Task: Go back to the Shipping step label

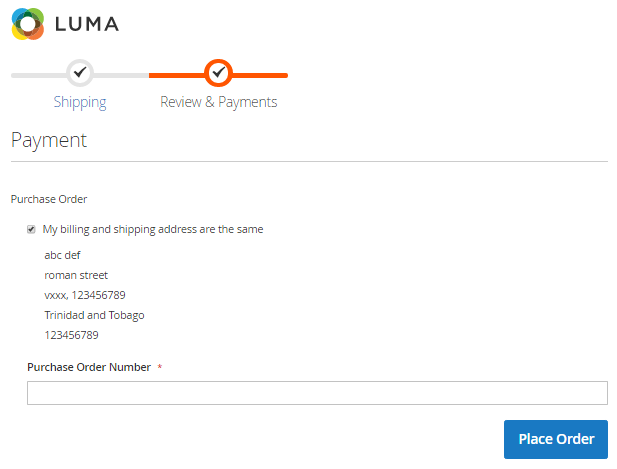Action: (x=80, y=102)
